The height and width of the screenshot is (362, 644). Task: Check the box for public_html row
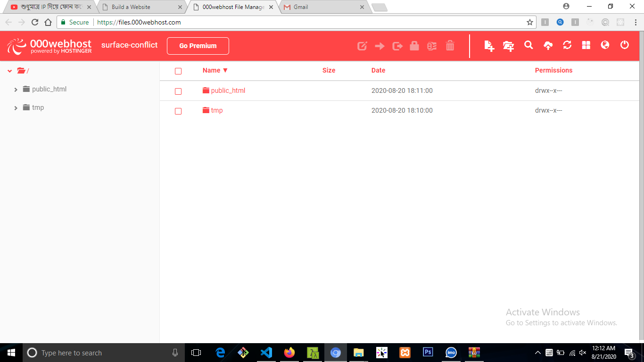tap(178, 91)
